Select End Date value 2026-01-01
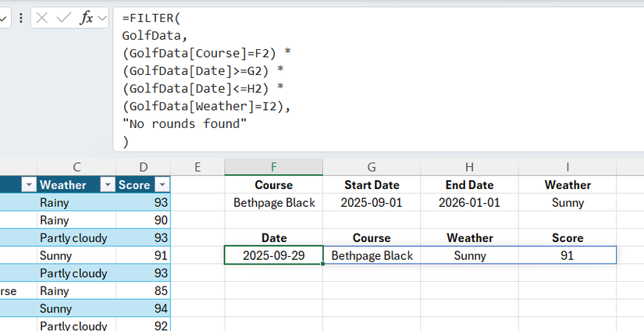Screen dimensions: 644x331 469,202
